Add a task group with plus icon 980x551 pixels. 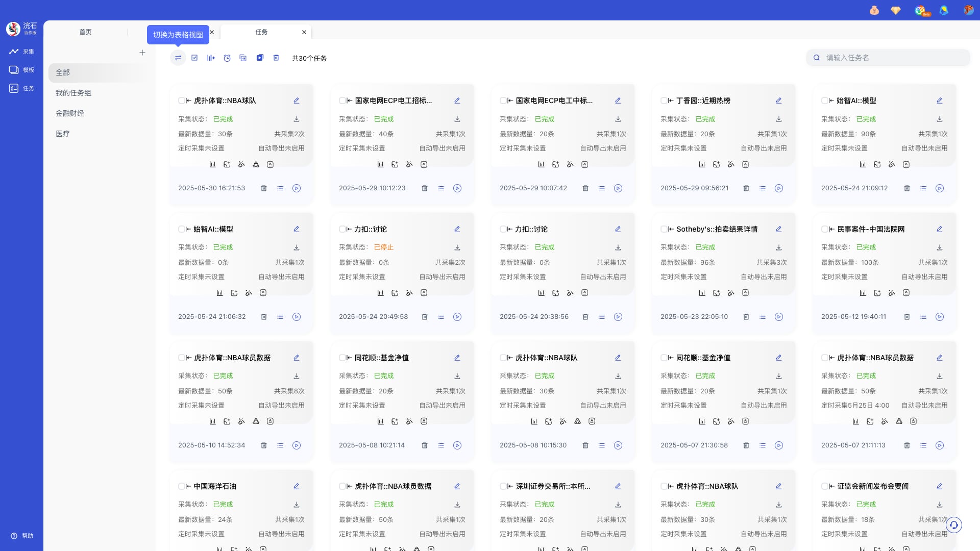point(142,53)
